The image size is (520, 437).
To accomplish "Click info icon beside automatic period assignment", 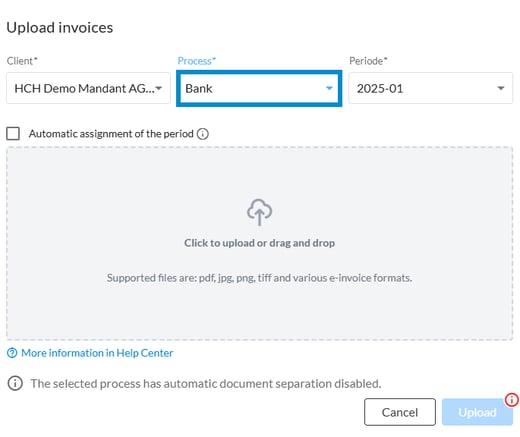I will coord(203,134).
